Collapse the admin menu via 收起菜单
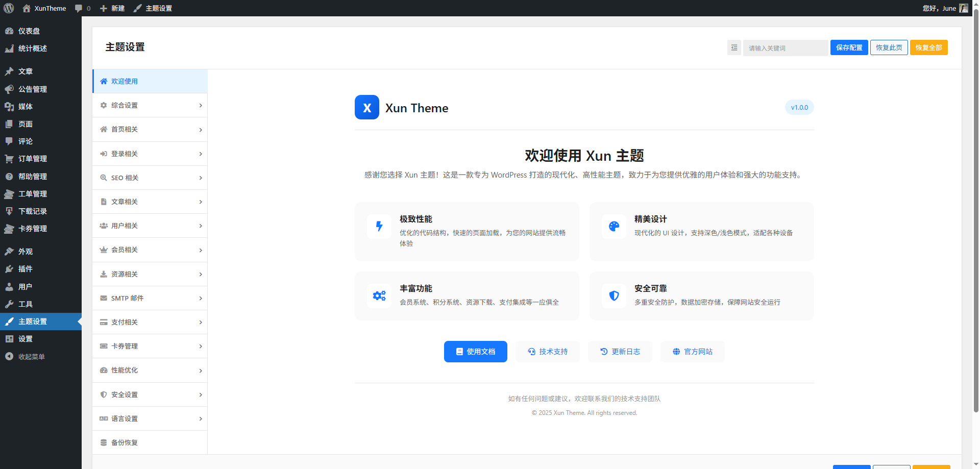 pos(31,357)
